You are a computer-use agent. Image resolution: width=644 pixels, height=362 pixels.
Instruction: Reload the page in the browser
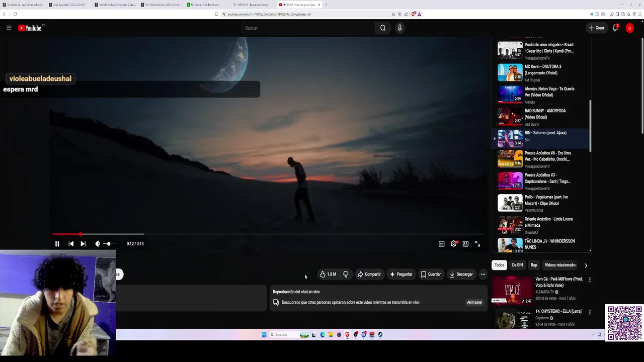[15, 14]
